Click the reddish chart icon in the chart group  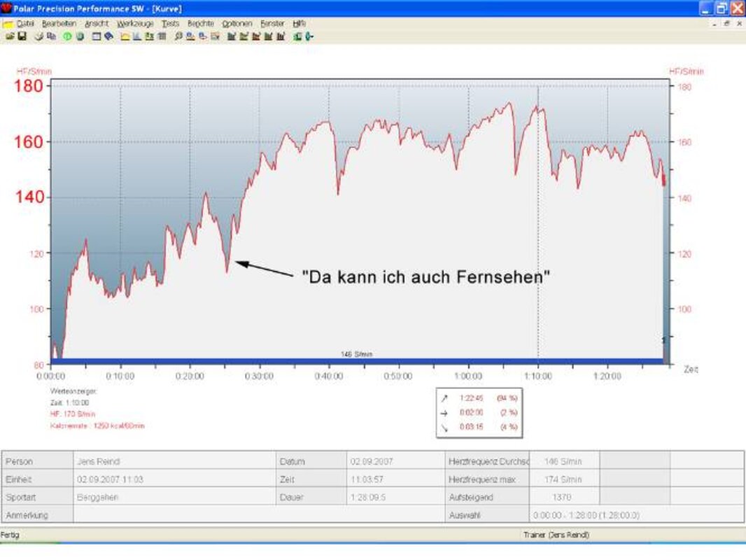[x=256, y=36]
